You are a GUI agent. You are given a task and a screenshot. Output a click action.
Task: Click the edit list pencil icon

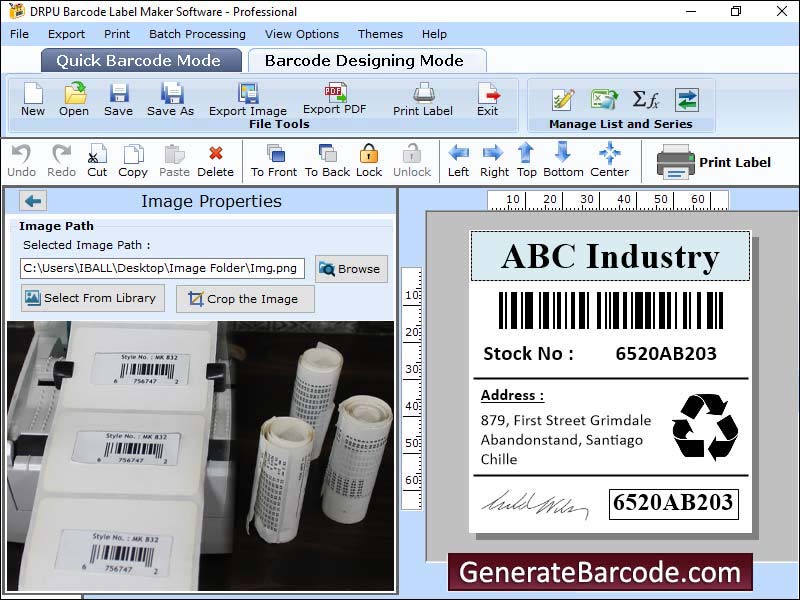point(563,99)
